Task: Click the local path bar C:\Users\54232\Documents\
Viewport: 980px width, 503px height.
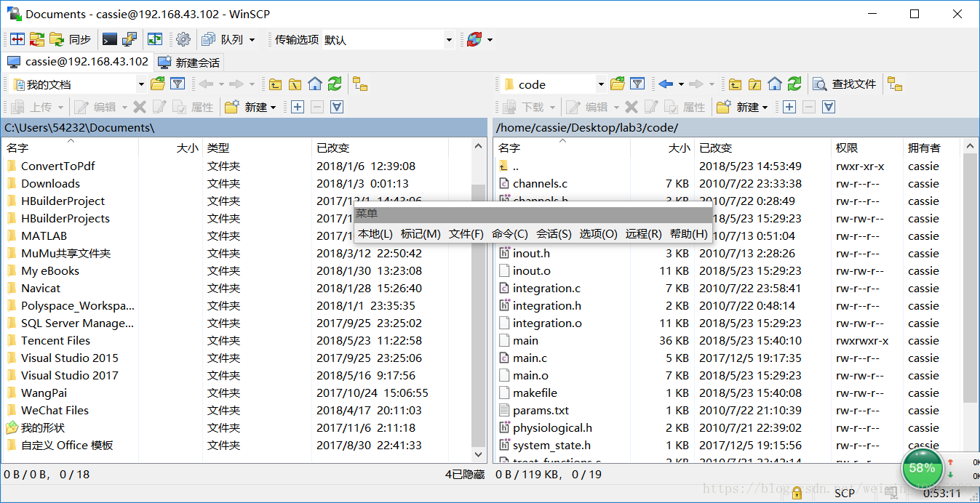Action: pos(244,127)
